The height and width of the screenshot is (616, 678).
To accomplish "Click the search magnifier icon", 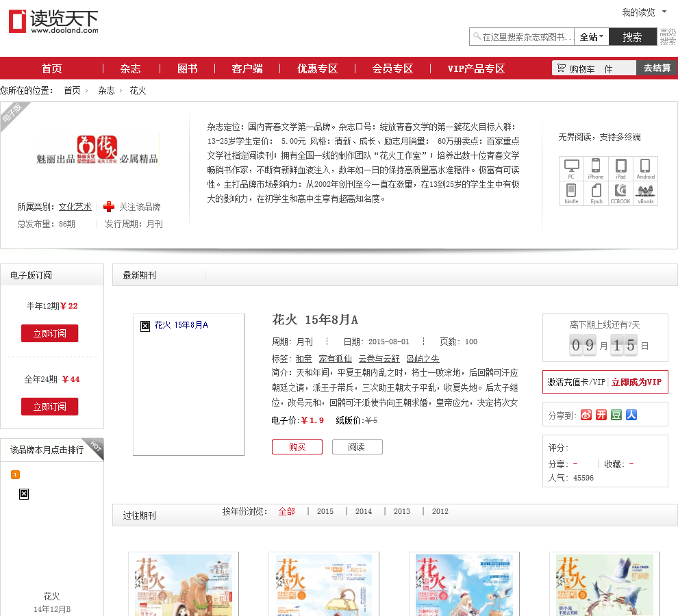I will click(477, 36).
